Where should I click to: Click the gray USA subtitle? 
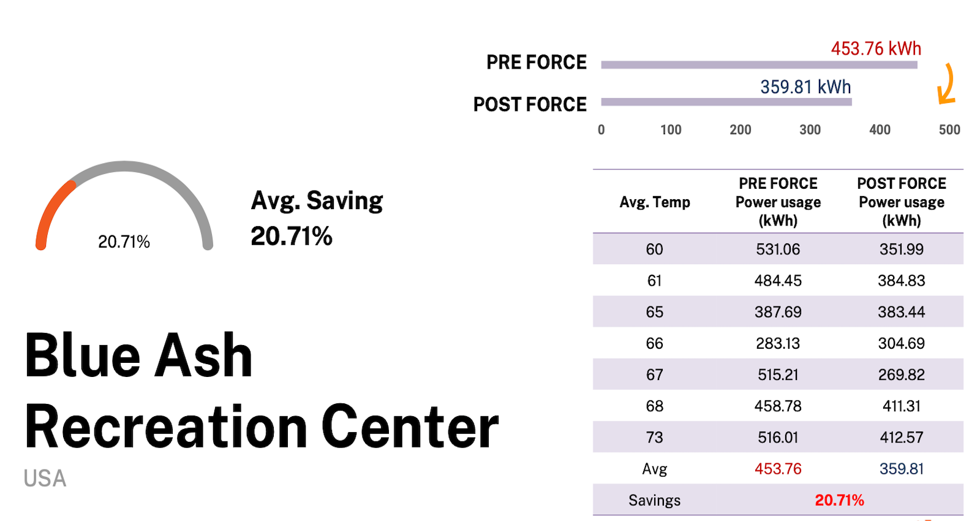point(45,479)
